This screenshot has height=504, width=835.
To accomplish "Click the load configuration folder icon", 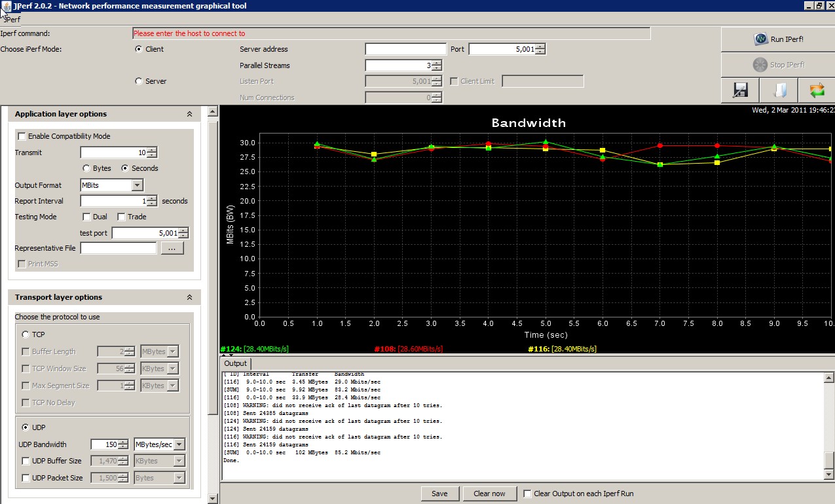I will tap(778, 90).
